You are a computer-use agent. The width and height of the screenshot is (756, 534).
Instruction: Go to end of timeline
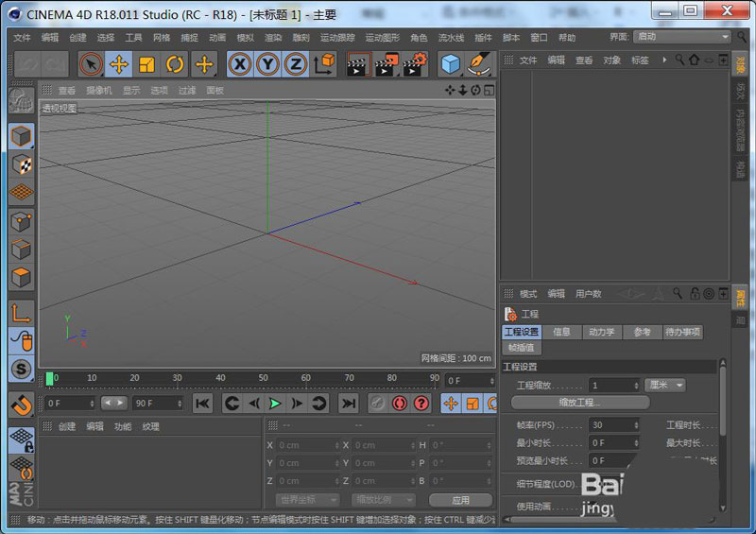point(348,404)
